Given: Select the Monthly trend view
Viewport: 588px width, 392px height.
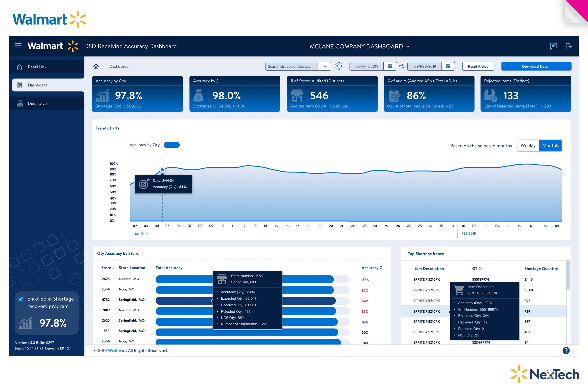Looking at the screenshot, I should pos(550,145).
